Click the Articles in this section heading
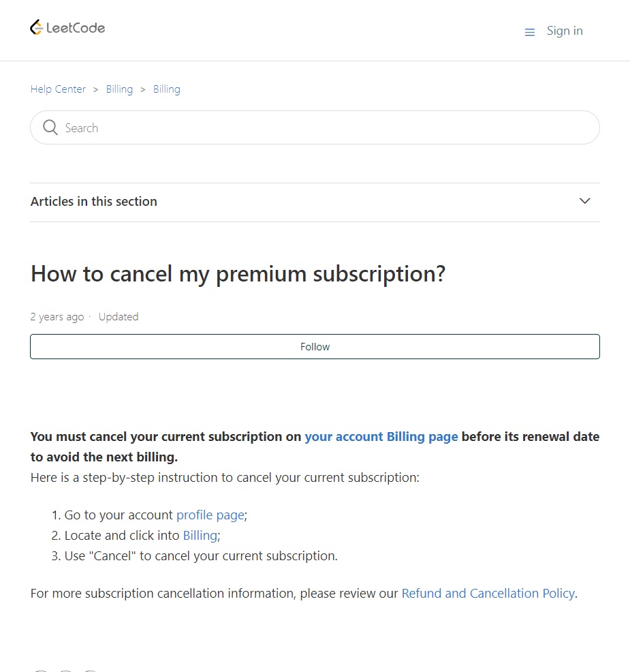Viewport: 630px width, 672px height. tap(94, 202)
